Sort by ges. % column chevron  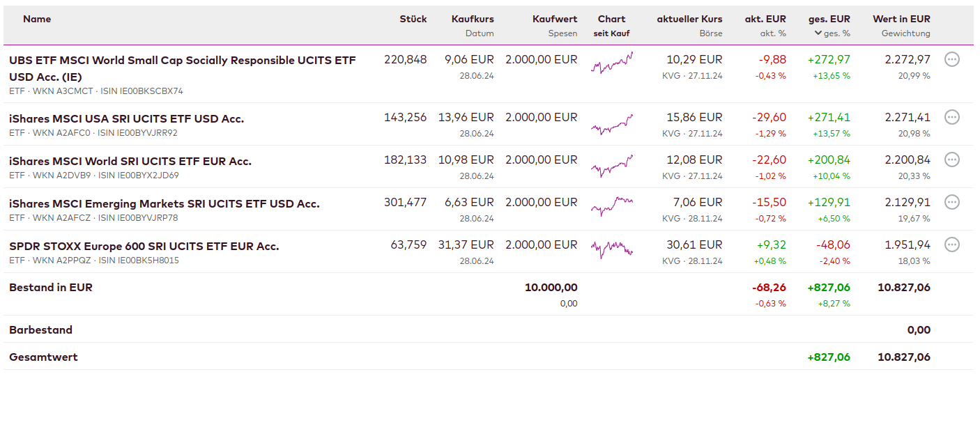(818, 33)
